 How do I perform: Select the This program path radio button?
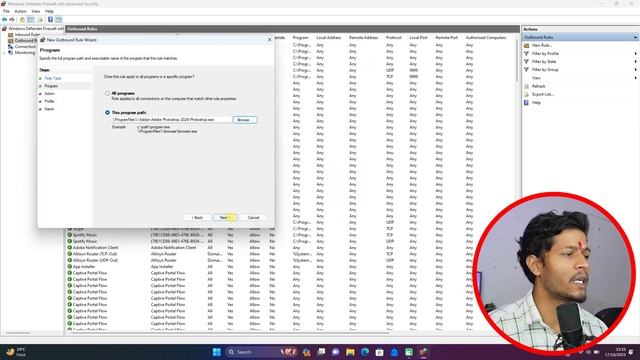click(x=107, y=112)
